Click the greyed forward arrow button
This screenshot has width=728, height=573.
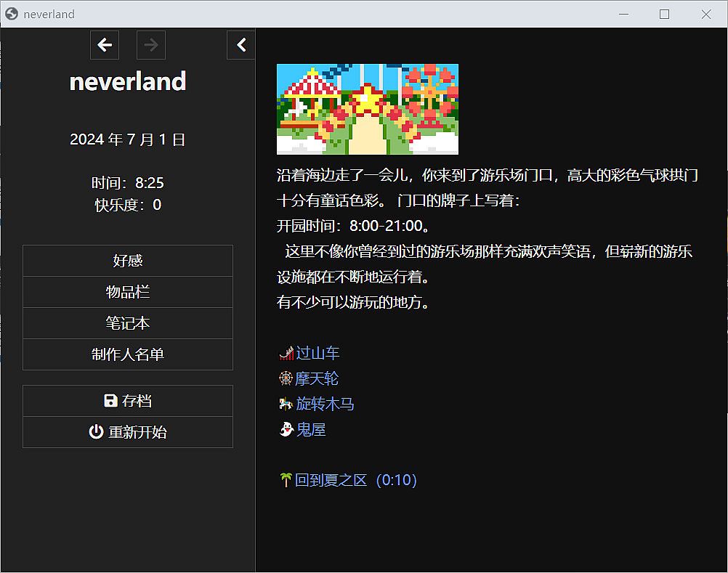point(151,45)
